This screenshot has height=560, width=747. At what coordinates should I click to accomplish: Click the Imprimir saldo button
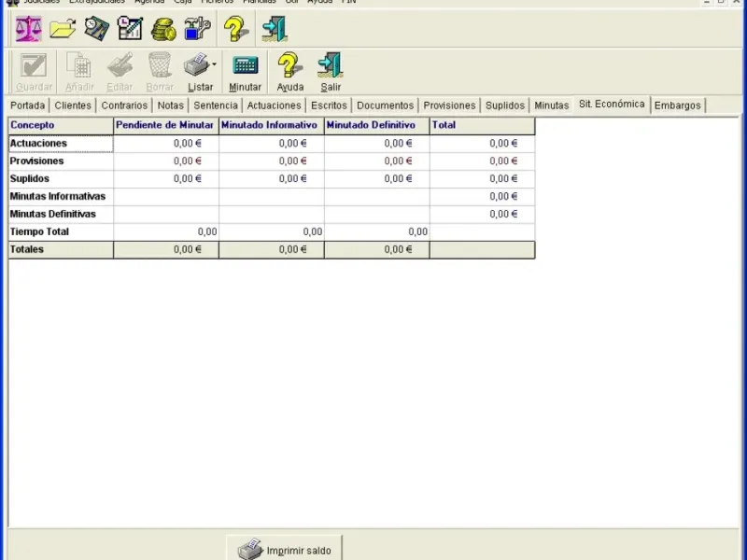point(285,549)
